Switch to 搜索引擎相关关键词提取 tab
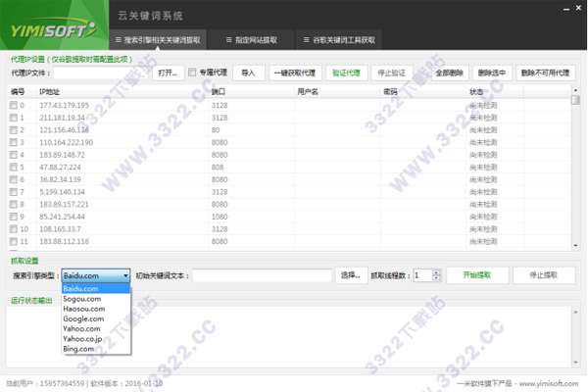The image size is (588, 392). click(158, 40)
